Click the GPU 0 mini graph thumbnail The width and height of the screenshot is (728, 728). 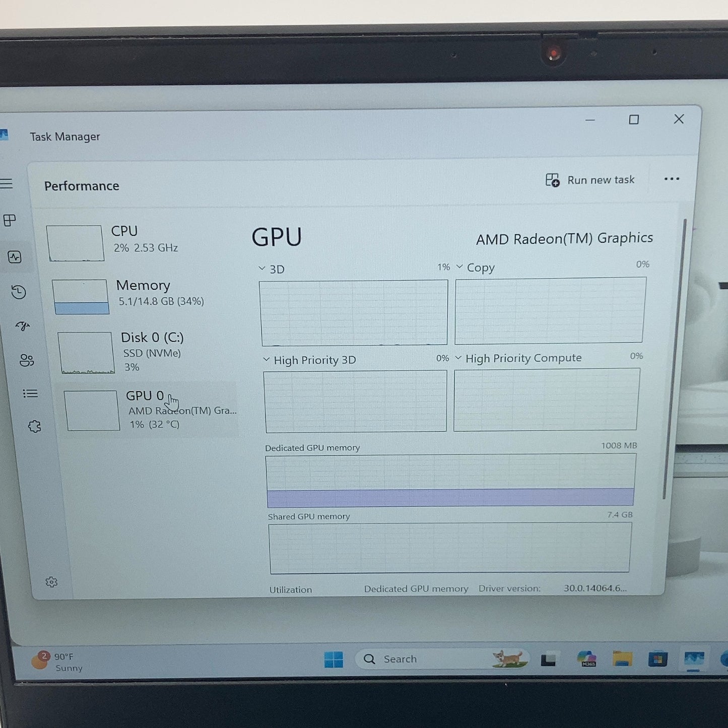click(x=92, y=411)
